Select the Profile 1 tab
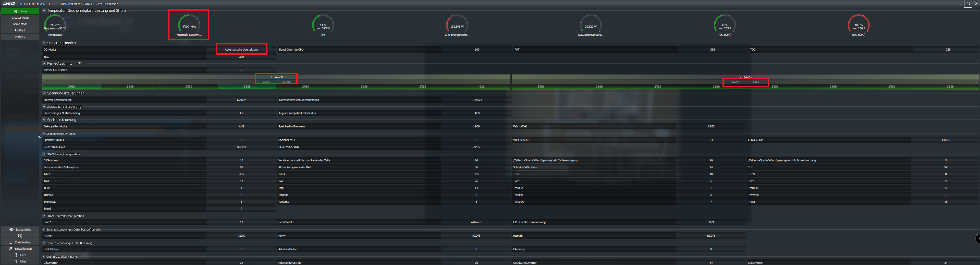The height and width of the screenshot is (265, 980). pyautogui.click(x=20, y=30)
